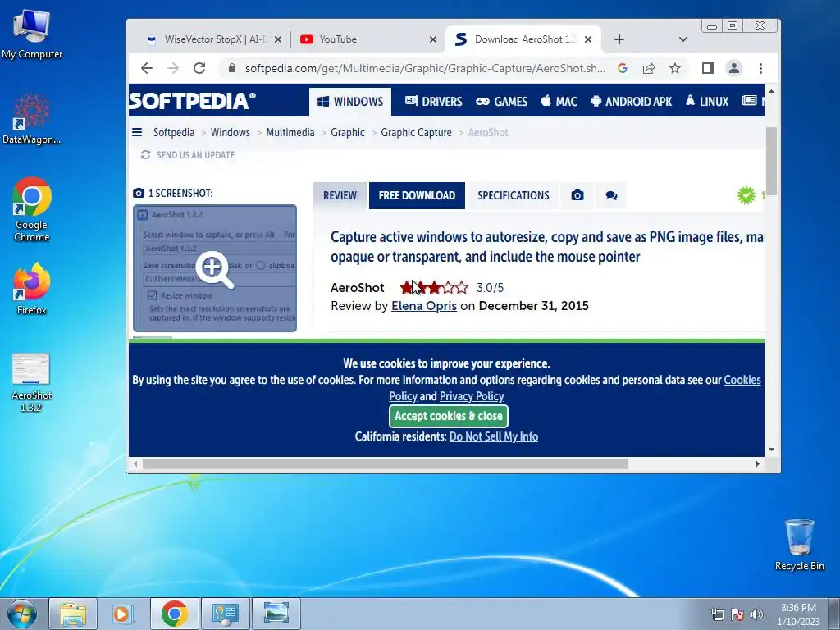Open the Specifications tab
This screenshot has width=840, height=630.
pos(514,195)
